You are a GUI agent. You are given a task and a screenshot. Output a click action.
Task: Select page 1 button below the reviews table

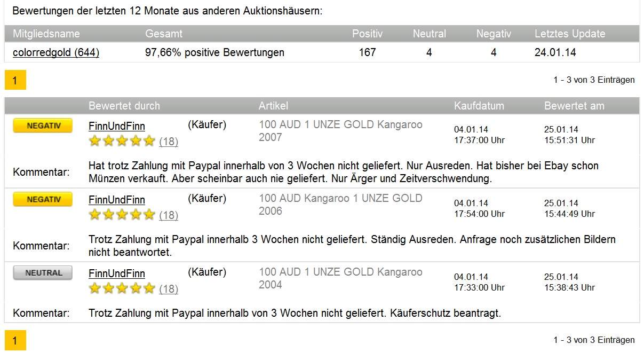15,340
